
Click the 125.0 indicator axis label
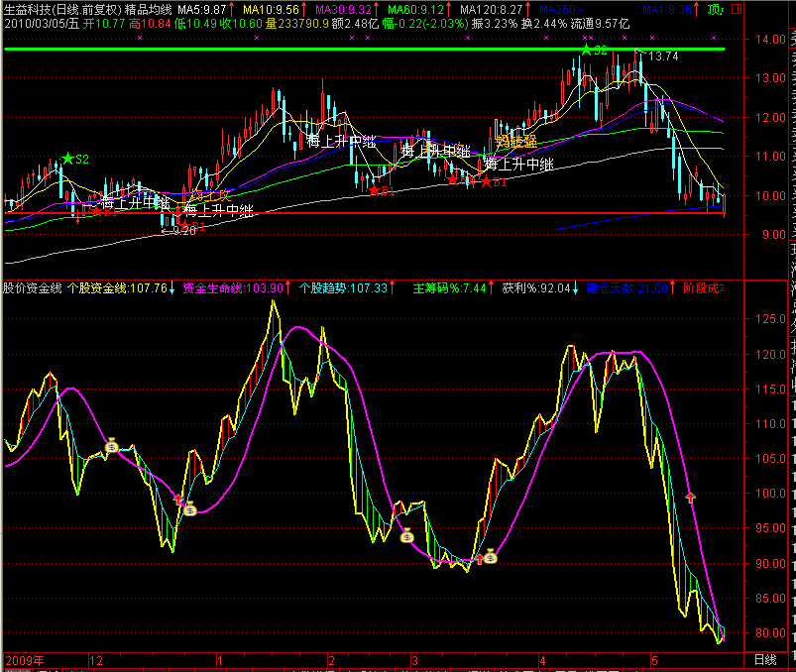pos(770,319)
